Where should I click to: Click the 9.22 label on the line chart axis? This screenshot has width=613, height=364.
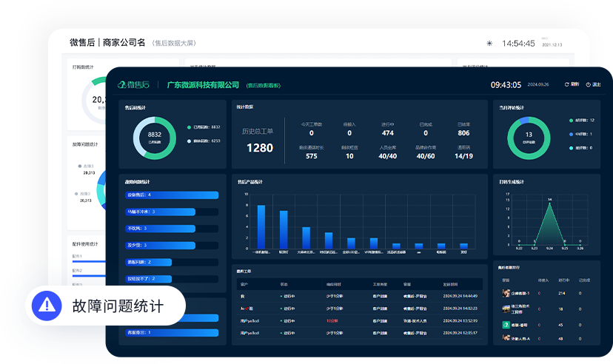(519, 249)
